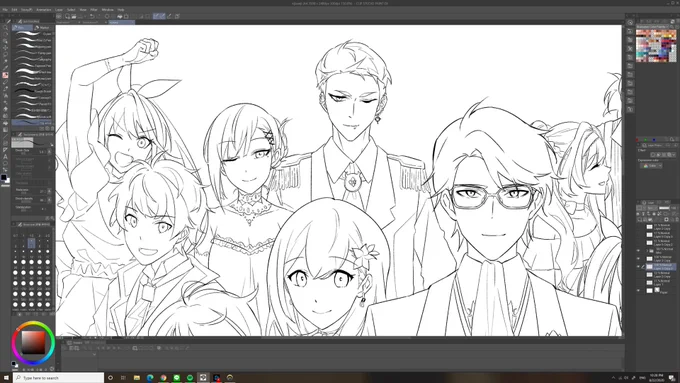Open Clip Studio Paint taskbar icon
The height and width of the screenshot is (383, 680).
[x=203, y=377]
